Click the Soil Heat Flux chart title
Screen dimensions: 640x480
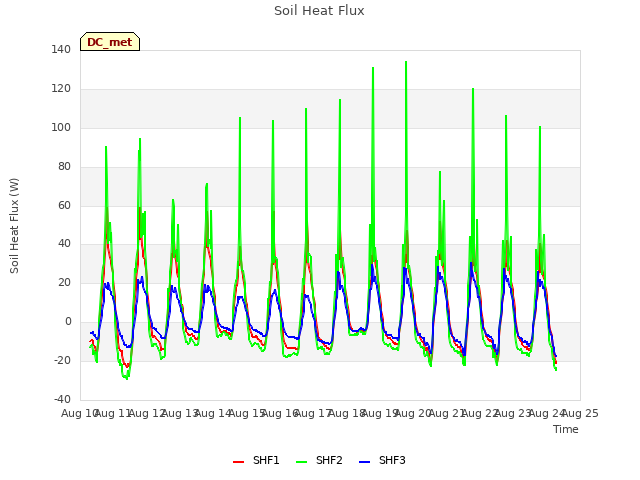(x=319, y=11)
